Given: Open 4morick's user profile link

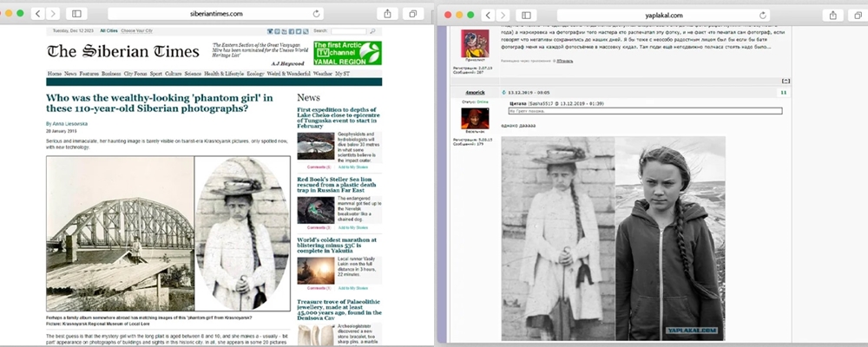Looking at the screenshot, I should [473, 91].
